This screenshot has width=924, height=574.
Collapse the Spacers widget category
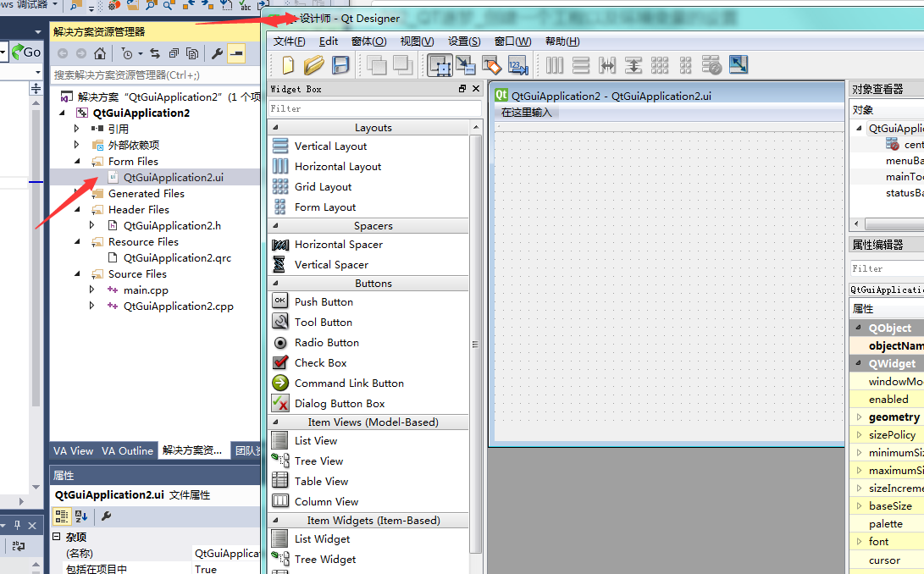pos(275,226)
